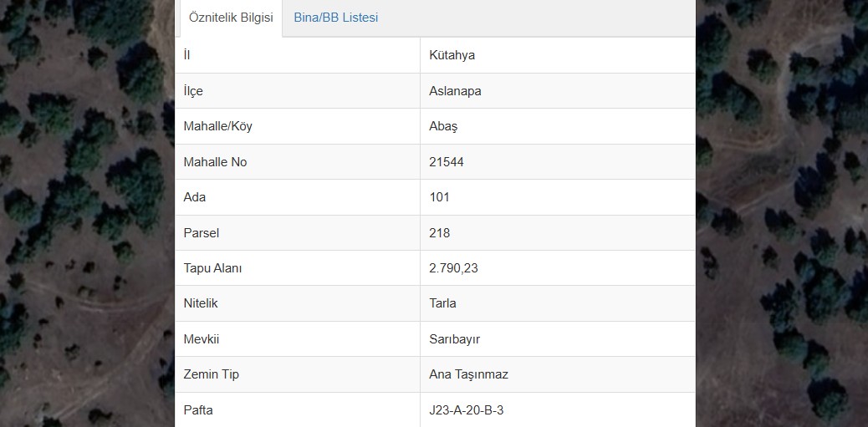
Task: Click the İlçe label cell
Action: pyautogui.click(x=298, y=91)
